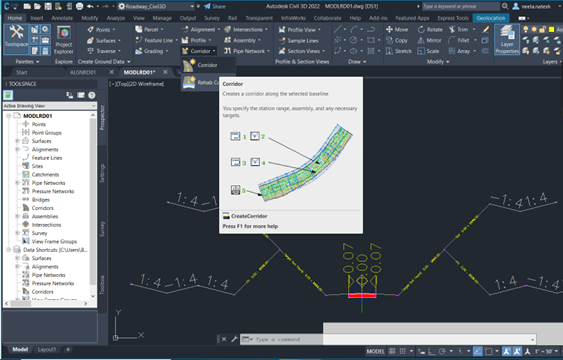Image resolution: width=563 pixels, height=360 pixels.
Task: Toggle object snap in status bar
Action: (488, 351)
